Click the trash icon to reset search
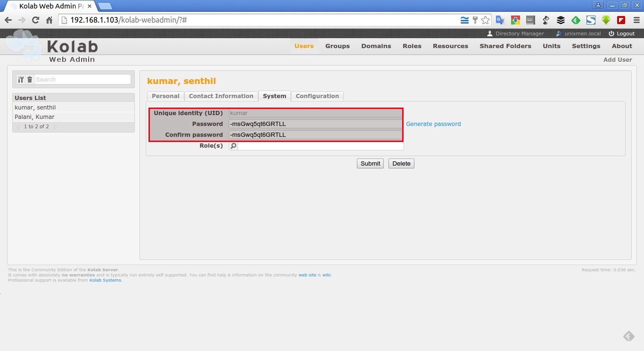The height and width of the screenshot is (351, 644). tap(30, 80)
